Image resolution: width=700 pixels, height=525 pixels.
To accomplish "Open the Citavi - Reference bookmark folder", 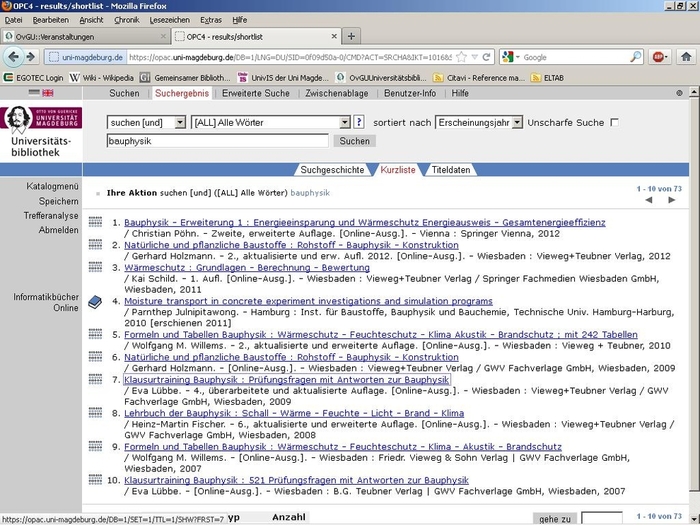I will coord(479,78).
